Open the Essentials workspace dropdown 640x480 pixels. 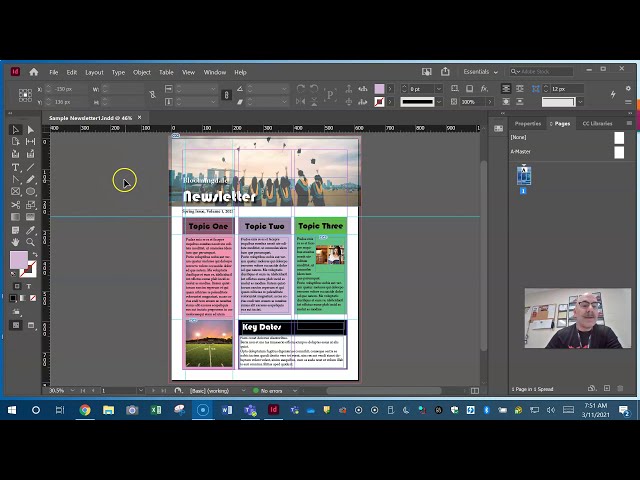pyautogui.click(x=482, y=72)
